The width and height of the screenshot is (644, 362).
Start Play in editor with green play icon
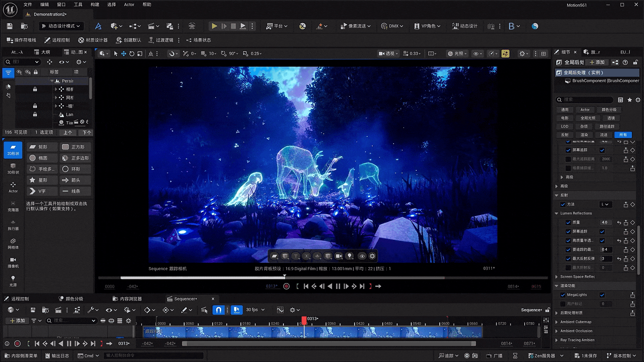214,26
